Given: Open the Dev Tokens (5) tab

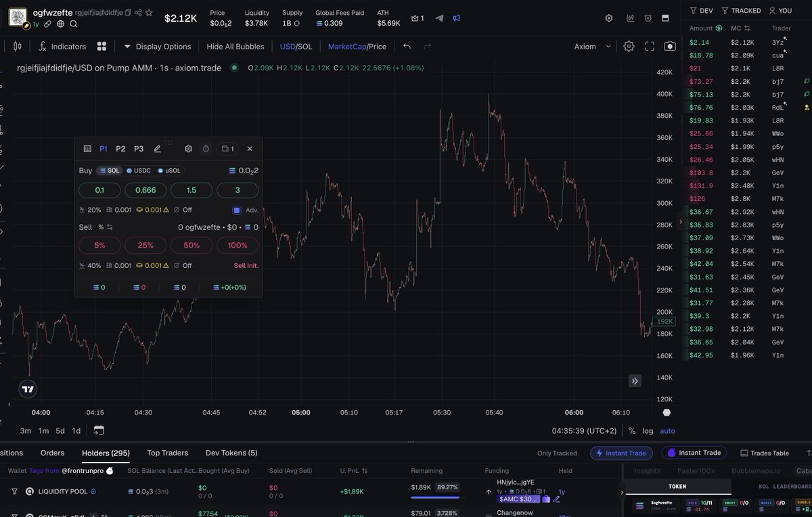Looking at the screenshot, I should pos(231,453).
